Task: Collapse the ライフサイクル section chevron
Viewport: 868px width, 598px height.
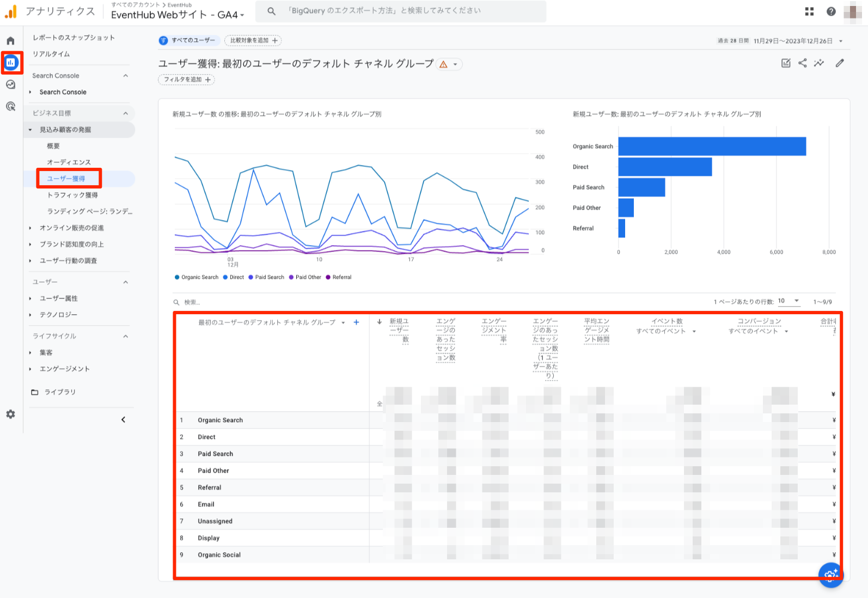Action: click(126, 336)
